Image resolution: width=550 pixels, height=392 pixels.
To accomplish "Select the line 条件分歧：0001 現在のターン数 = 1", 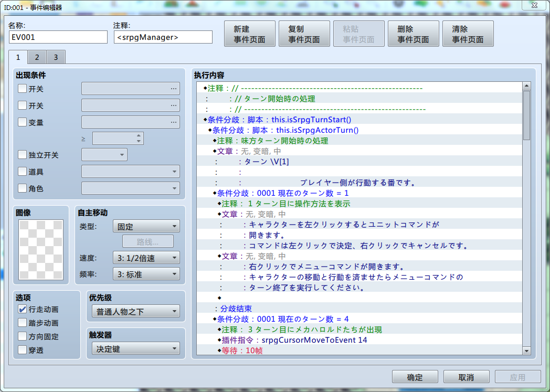I will 359,193.
